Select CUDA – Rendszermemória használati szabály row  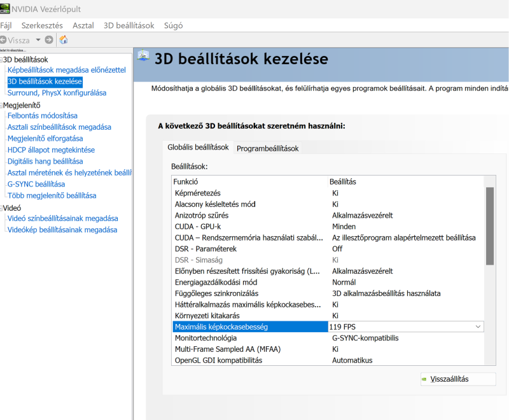pos(328,237)
